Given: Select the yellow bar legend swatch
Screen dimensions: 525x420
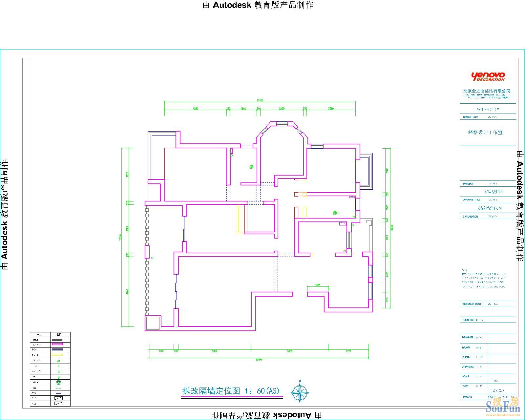Looking at the screenshot, I should coord(57,355).
